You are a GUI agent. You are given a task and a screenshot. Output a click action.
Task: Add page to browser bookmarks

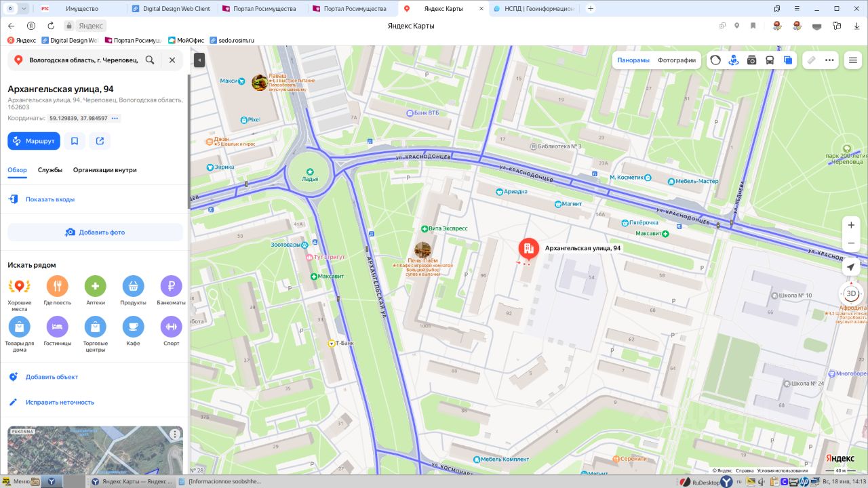753,26
